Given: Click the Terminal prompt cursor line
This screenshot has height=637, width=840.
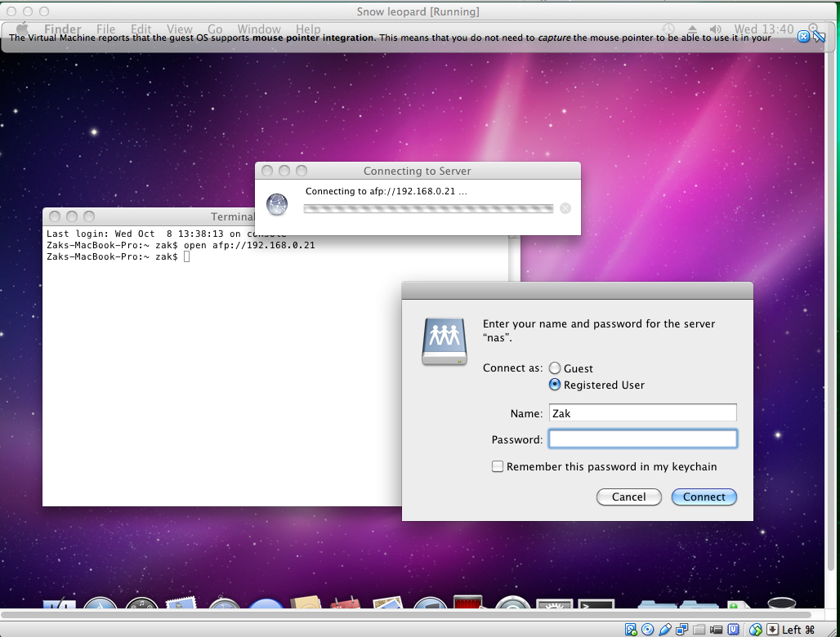Looking at the screenshot, I should [118, 256].
